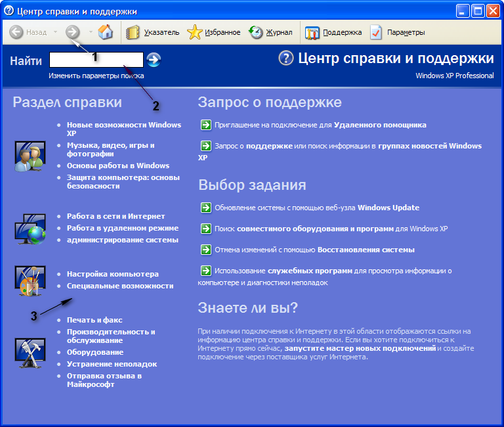Minimize the Центр справки и поддержки window

click(462, 11)
